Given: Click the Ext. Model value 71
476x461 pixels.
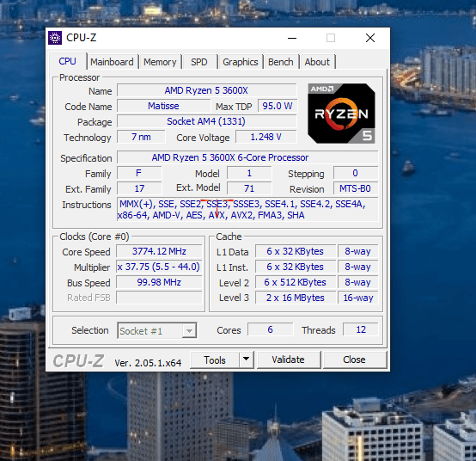Looking at the screenshot, I should 249,188.
